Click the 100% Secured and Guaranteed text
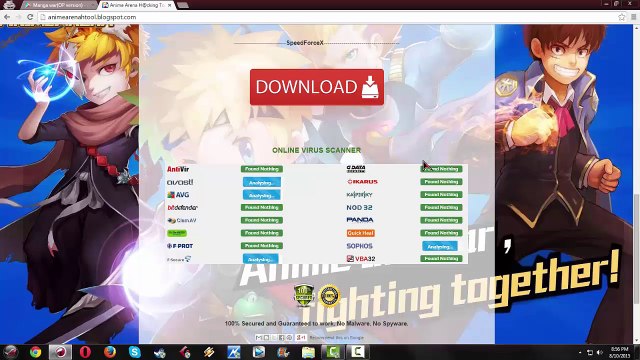Image resolution: width=640 pixels, height=360 pixels. 316,323
